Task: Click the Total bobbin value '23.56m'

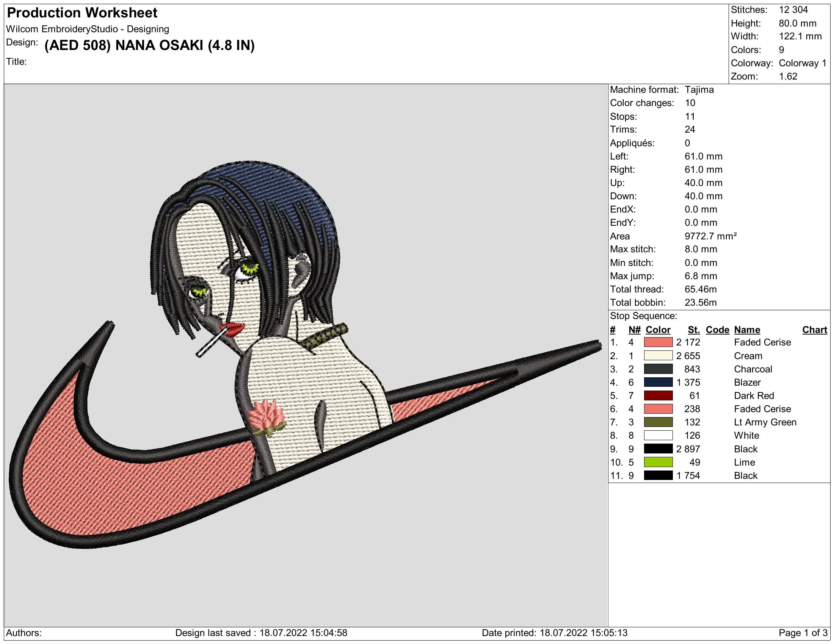Action: 700,303
